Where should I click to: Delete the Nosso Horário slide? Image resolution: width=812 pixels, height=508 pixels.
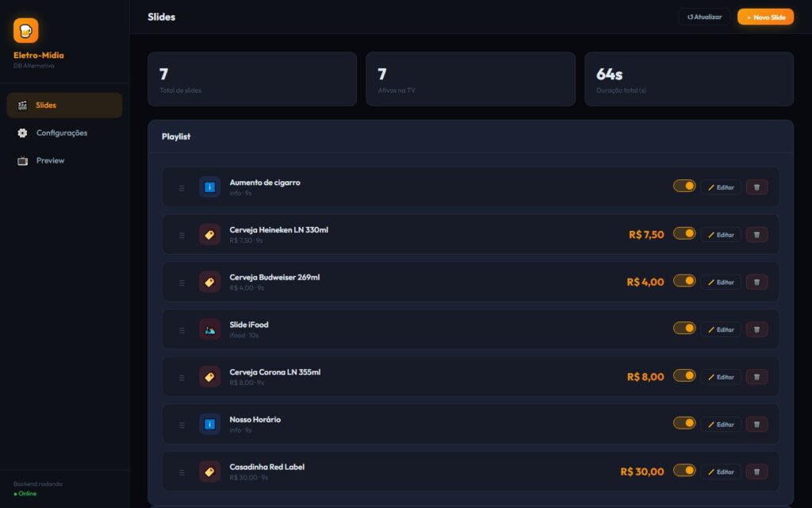[756, 425]
